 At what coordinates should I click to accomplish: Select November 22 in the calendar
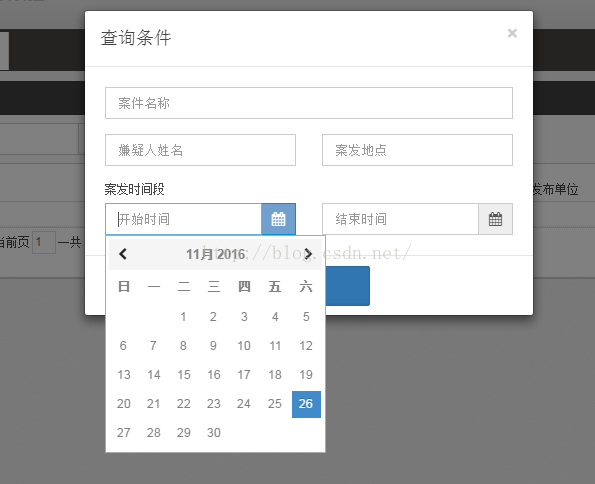(183, 404)
